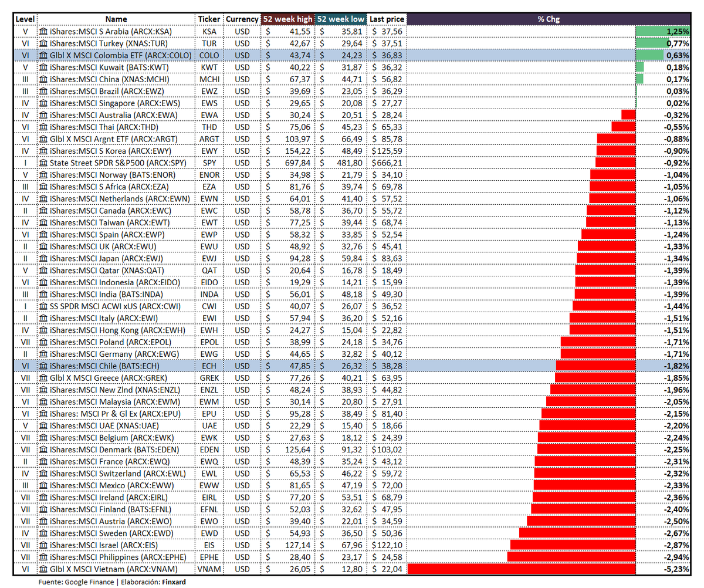Click the institution icon beside iShares:MSCI Mexico
The width and height of the screenshot is (704, 588).
44,485
